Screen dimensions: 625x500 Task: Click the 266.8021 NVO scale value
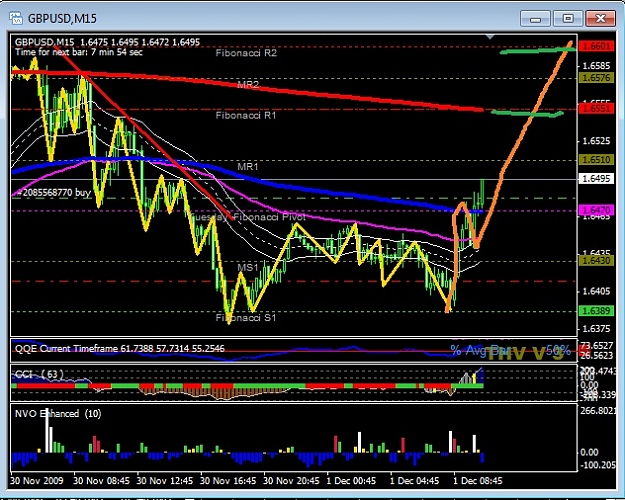[599, 411]
